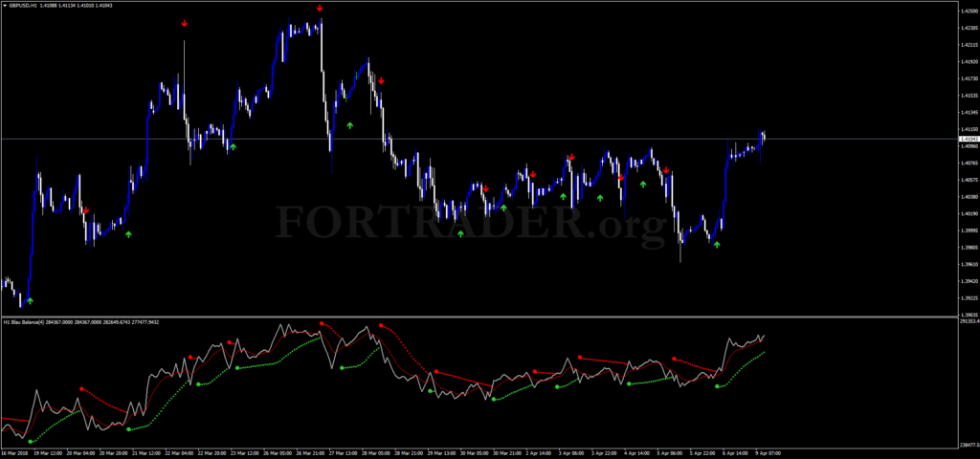
Task: Open the chart menu triangle beside GBPUSD,H1
Action: (5, 7)
